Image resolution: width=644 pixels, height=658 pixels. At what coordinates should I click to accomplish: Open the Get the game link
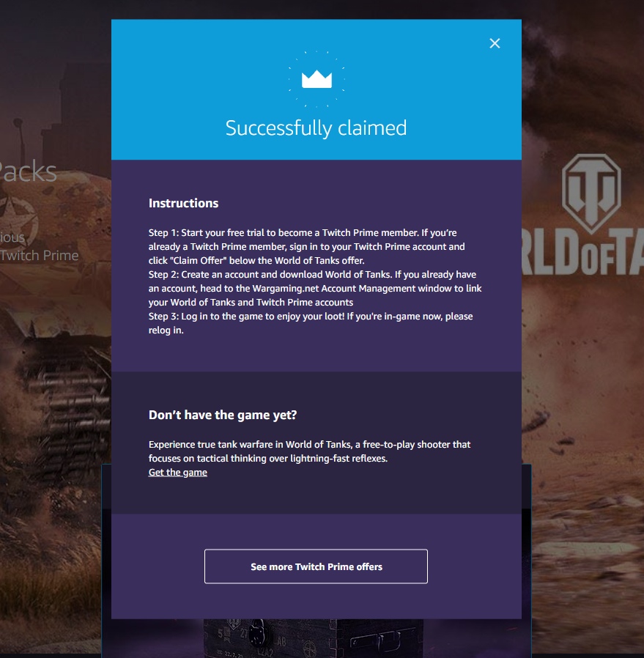[x=178, y=472]
